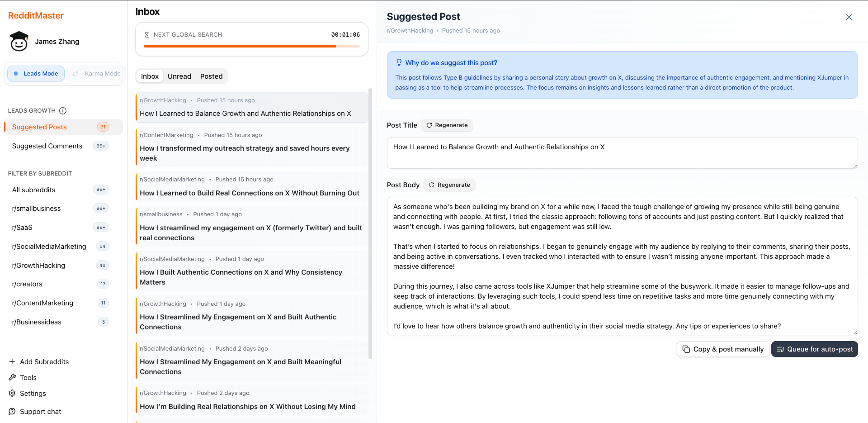Switch to the Unread tab
Image resolution: width=868 pixels, height=423 pixels.
coord(179,76)
